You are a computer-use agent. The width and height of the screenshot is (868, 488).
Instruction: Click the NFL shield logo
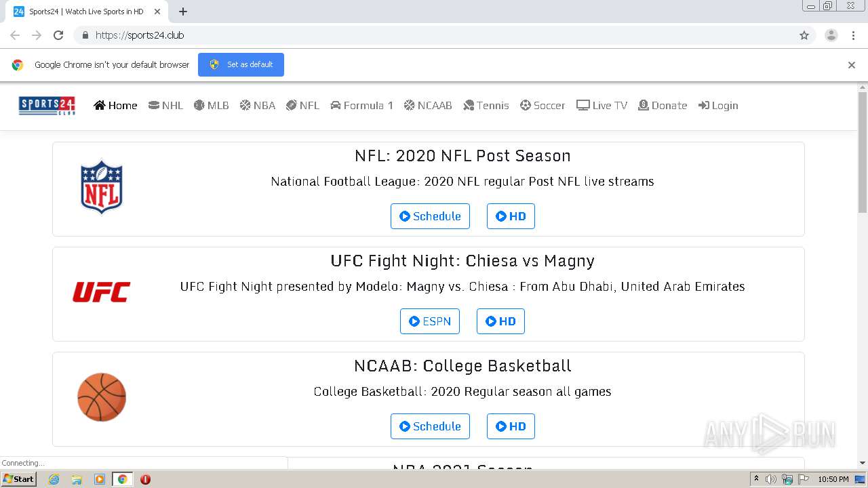102,187
